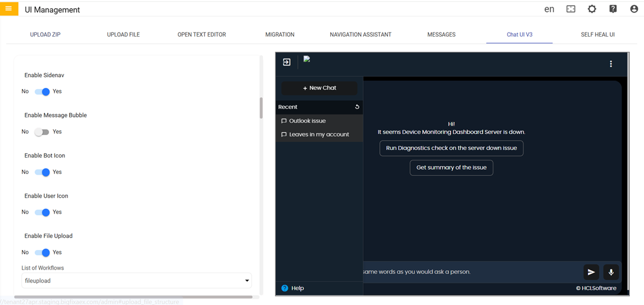The height and width of the screenshot is (305, 644).
Task: Toggle fullscreen mode icon
Action: (571, 9)
